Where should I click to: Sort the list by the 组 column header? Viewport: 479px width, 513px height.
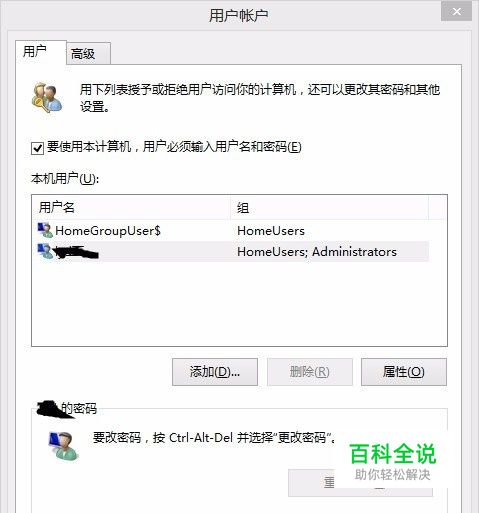click(x=329, y=207)
